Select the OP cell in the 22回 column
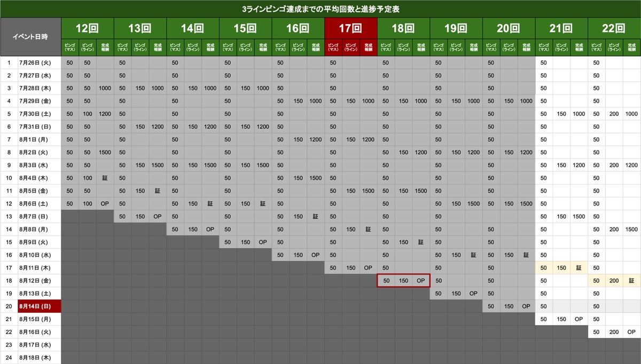 [x=631, y=332]
